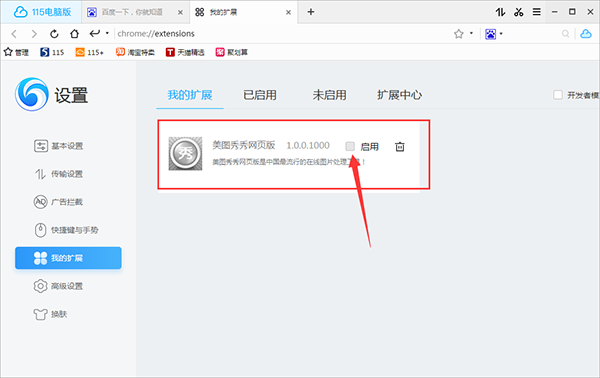Open the transfer arrows icon in title bar
The height and width of the screenshot is (378, 600).
(x=501, y=12)
